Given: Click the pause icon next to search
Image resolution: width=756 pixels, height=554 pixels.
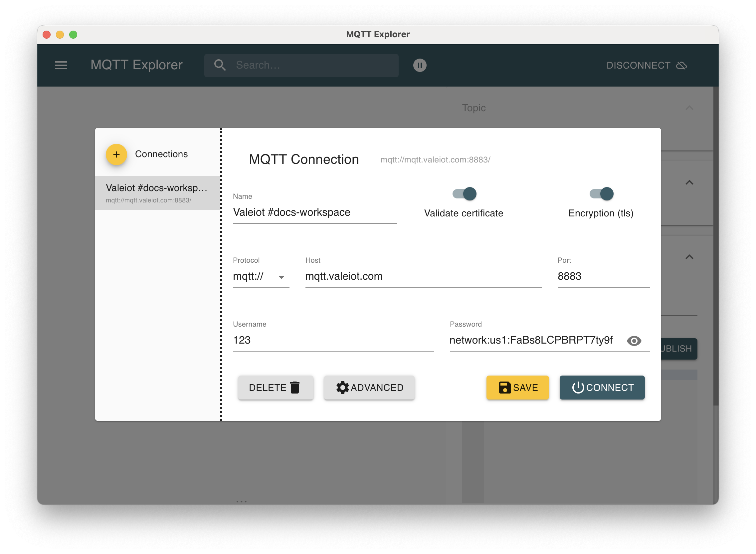Looking at the screenshot, I should (x=420, y=65).
